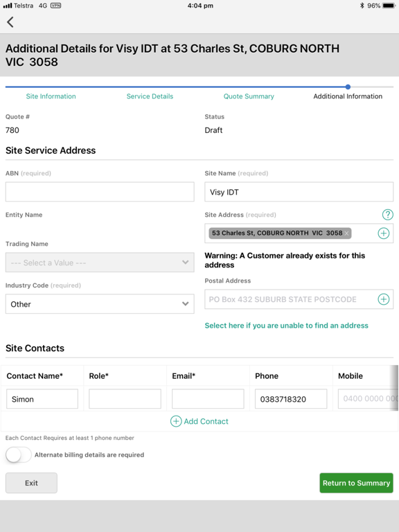Focus the ABN input field

[x=100, y=192]
